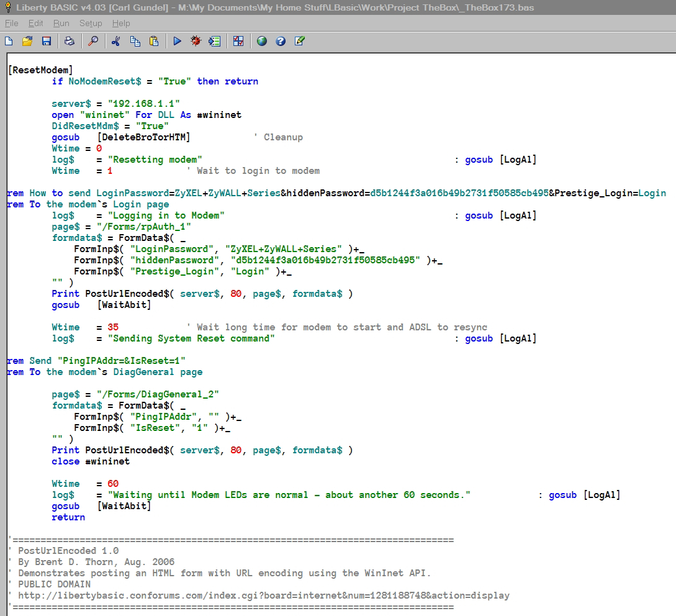The width and height of the screenshot is (676, 616).
Task: Paste using the clipboard icon
Action: pyautogui.click(x=154, y=41)
